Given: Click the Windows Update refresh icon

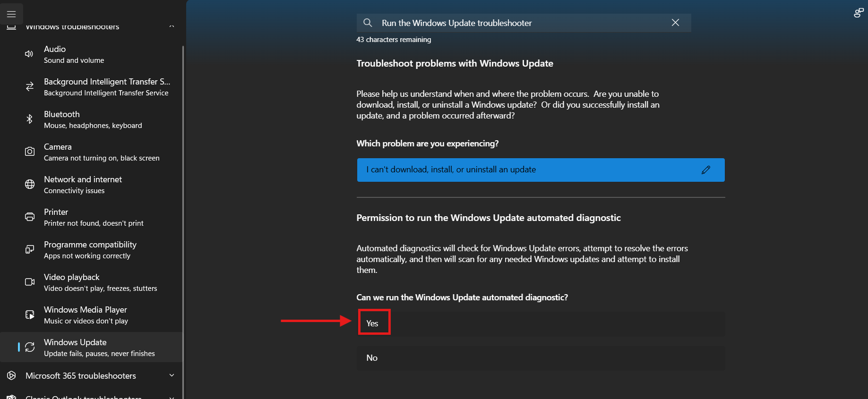Looking at the screenshot, I should [29, 347].
